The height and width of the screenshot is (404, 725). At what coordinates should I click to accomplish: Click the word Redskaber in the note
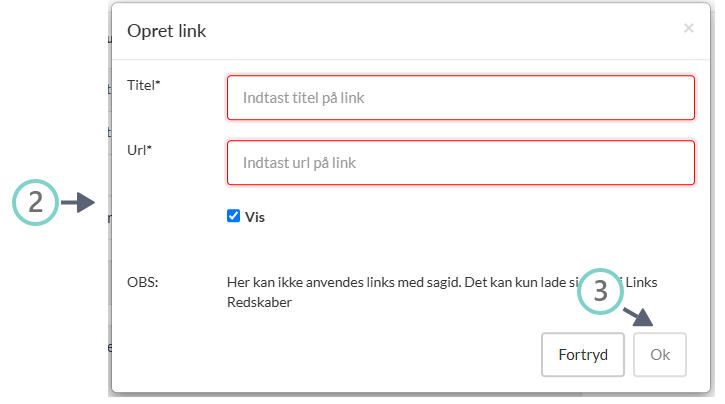[x=259, y=301]
